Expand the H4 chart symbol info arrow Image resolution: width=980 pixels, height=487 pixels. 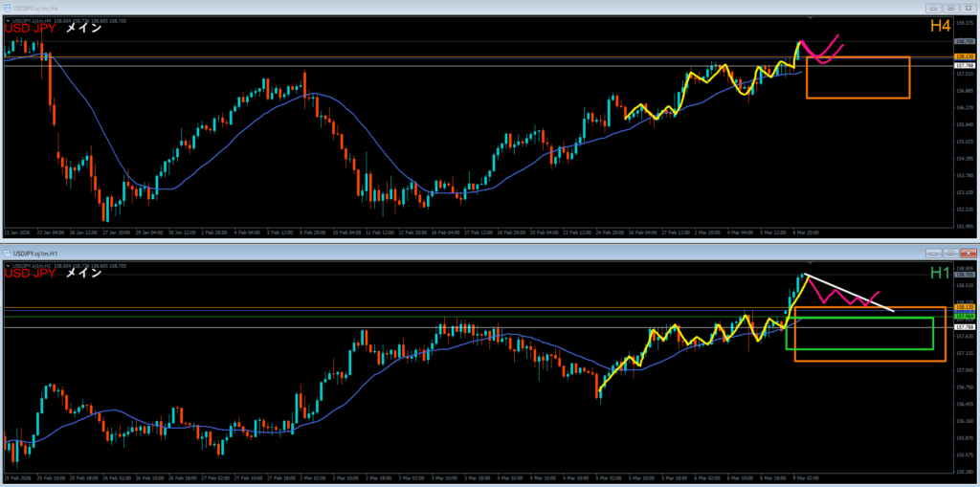pos(7,19)
